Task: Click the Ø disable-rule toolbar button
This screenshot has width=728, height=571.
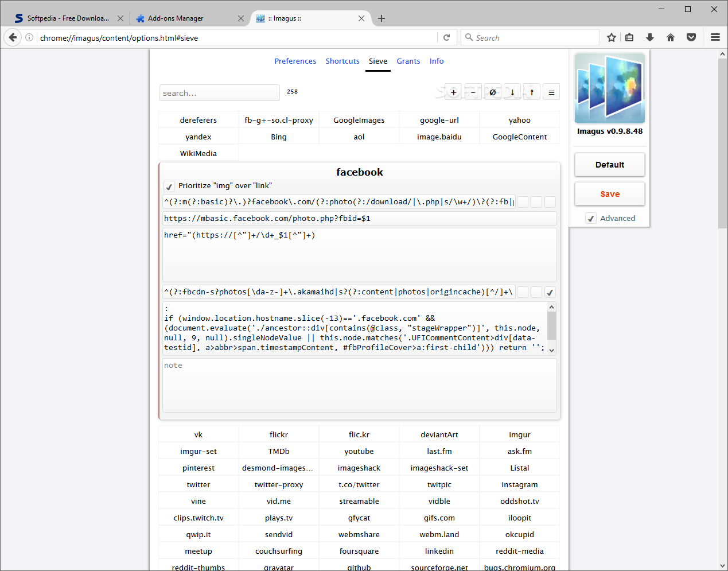Action: tap(492, 92)
